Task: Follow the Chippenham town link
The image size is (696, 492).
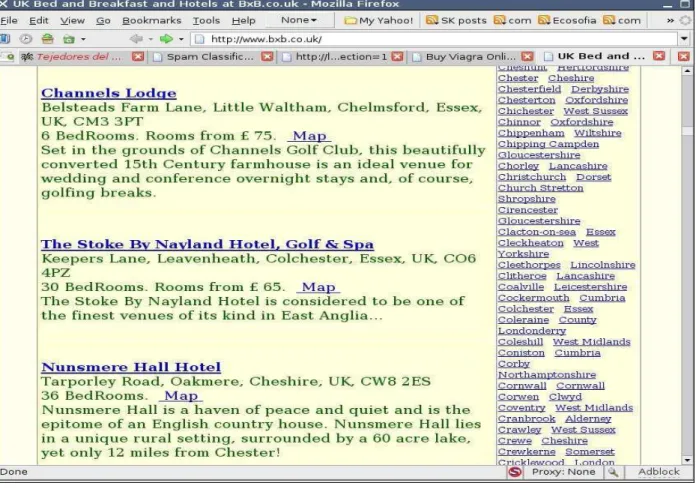Action: coord(531,133)
